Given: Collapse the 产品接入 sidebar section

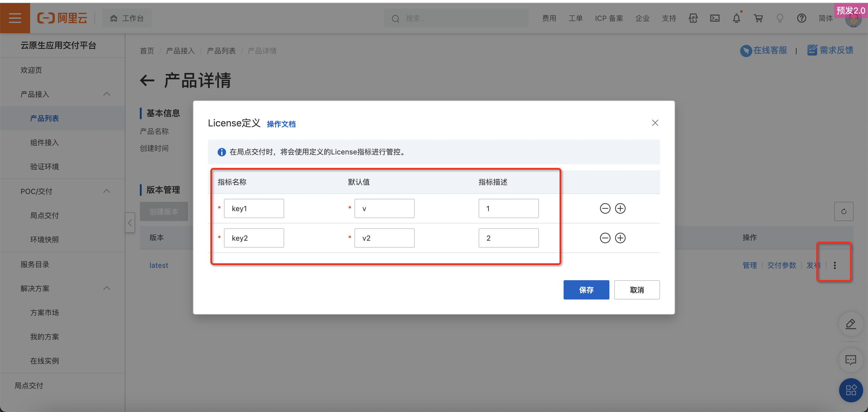Looking at the screenshot, I should (x=106, y=94).
